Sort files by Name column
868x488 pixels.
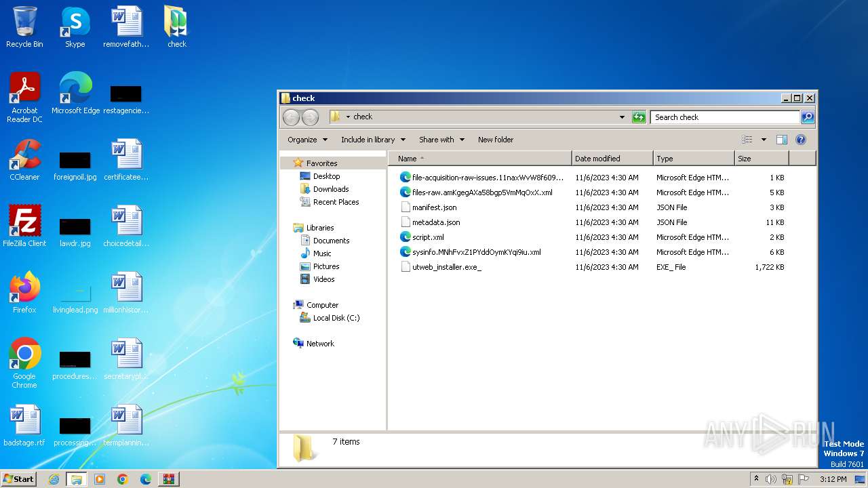[479, 159]
